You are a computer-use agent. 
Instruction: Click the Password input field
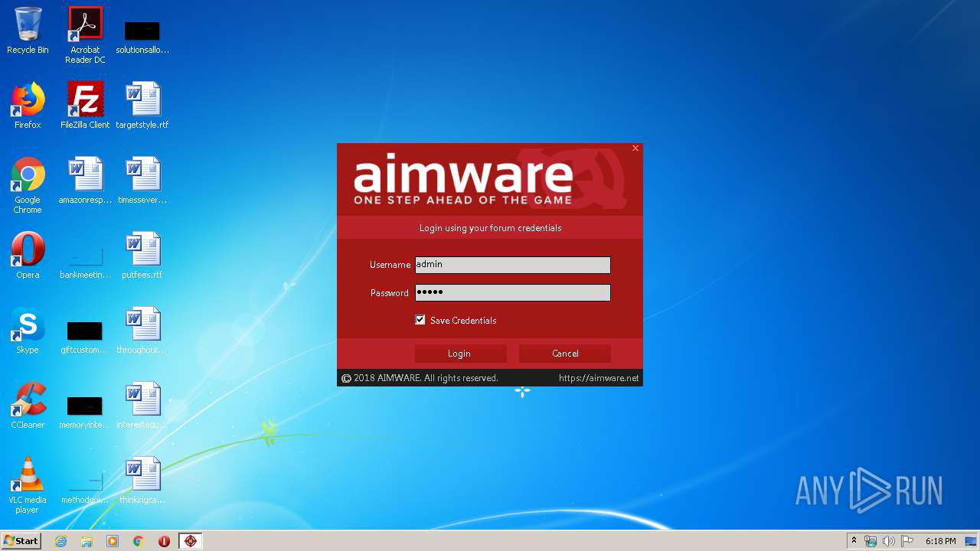click(513, 292)
